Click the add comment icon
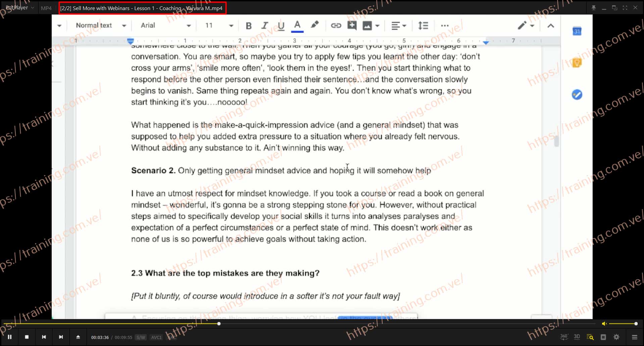Screen dimensions: 644x346 [x=352, y=26]
